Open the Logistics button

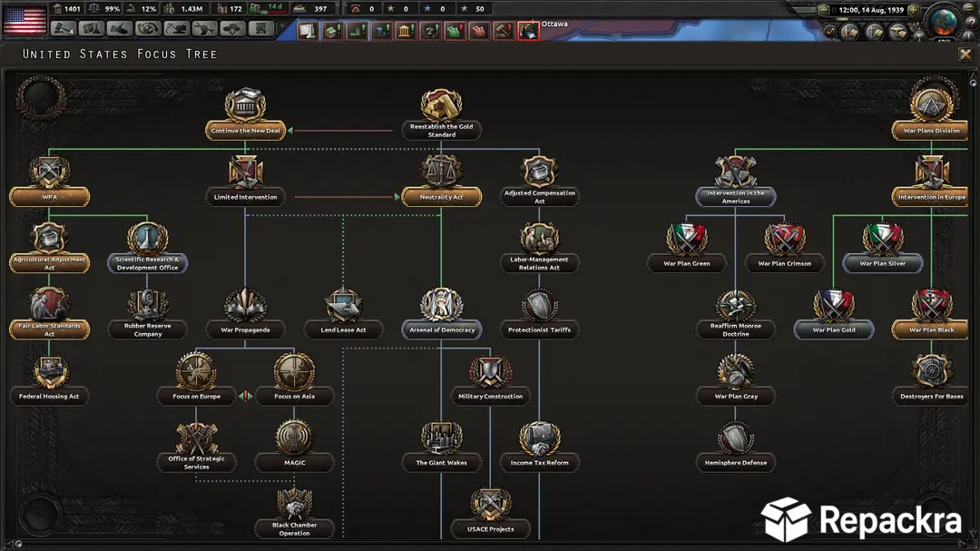[x=260, y=29]
